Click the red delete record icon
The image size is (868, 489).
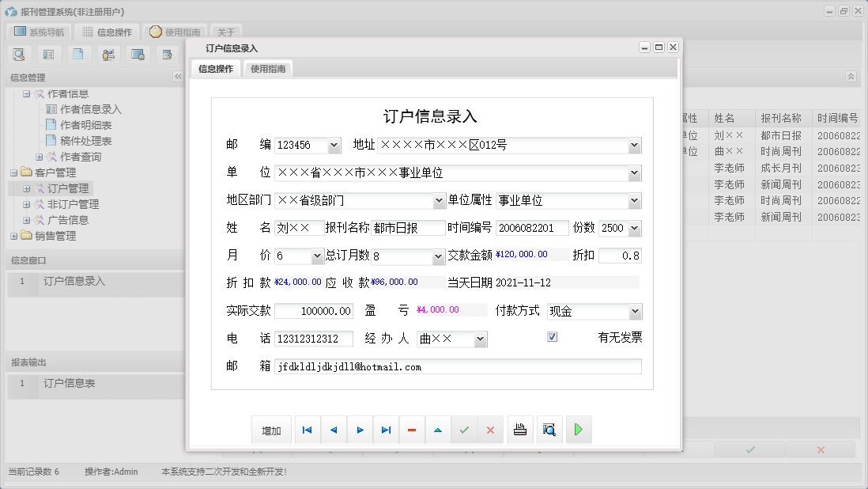412,430
